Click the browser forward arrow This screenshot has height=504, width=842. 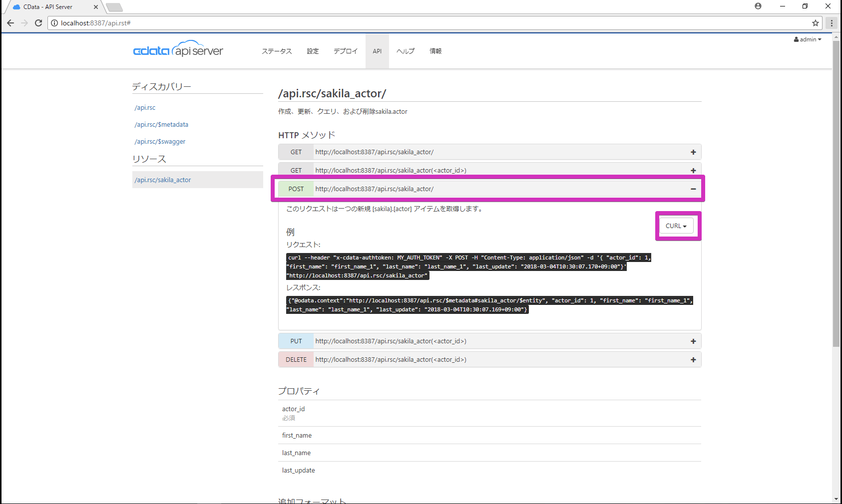tap(24, 23)
